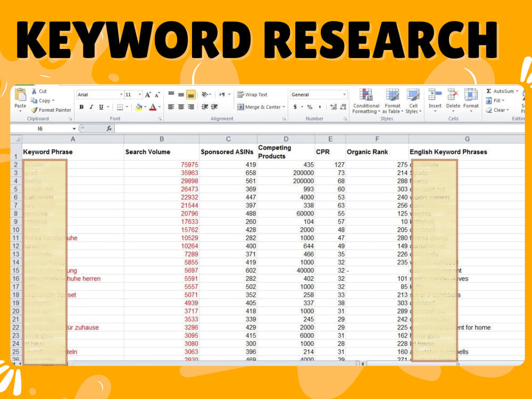
Task: Open the Paste options arrow
Action: click(x=20, y=111)
